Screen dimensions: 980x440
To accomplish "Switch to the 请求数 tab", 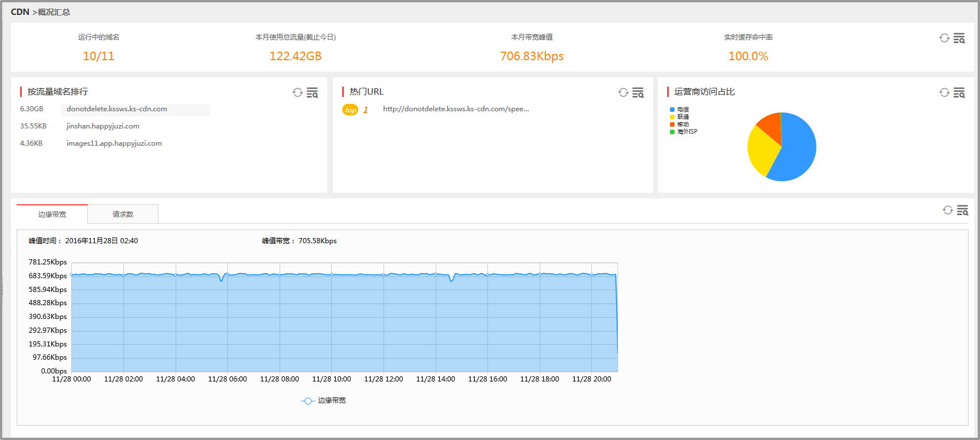I will [x=123, y=214].
